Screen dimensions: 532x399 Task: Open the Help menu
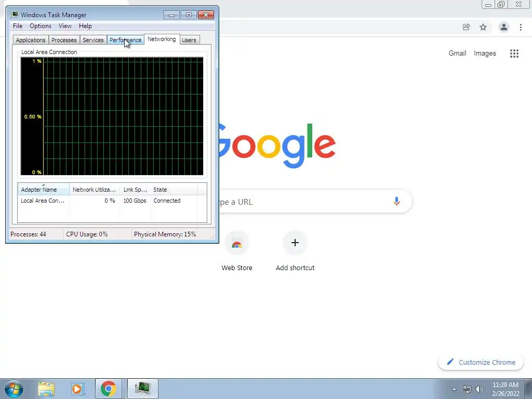tap(85, 26)
